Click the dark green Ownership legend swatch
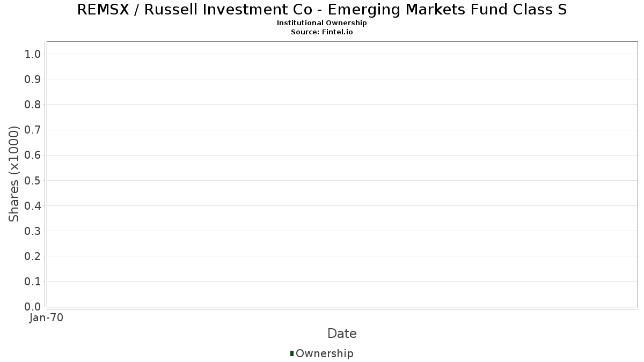This screenshot has height=362, width=644. tap(292, 353)
